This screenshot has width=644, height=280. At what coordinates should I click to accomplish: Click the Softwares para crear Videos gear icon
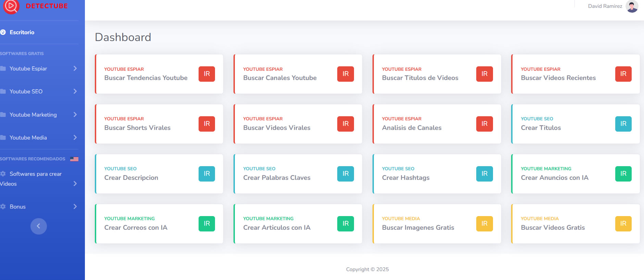click(x=3, y=174)
